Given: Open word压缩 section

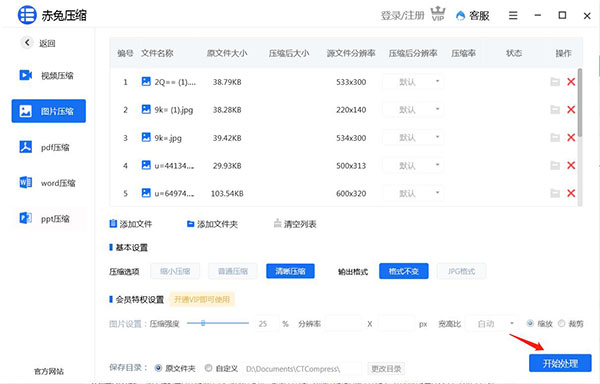Looking at the screenshot, I should click(49, 183).
